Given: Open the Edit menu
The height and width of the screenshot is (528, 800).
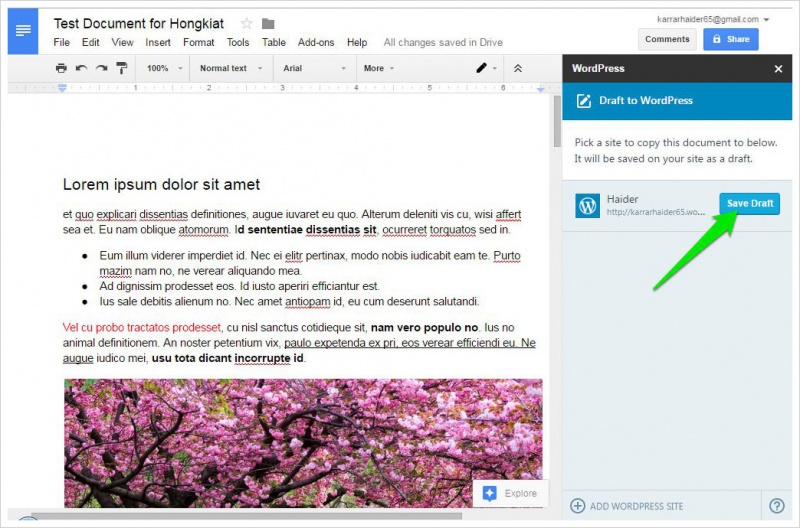Looking at the screenshot, I should click(x=91, y=42).
